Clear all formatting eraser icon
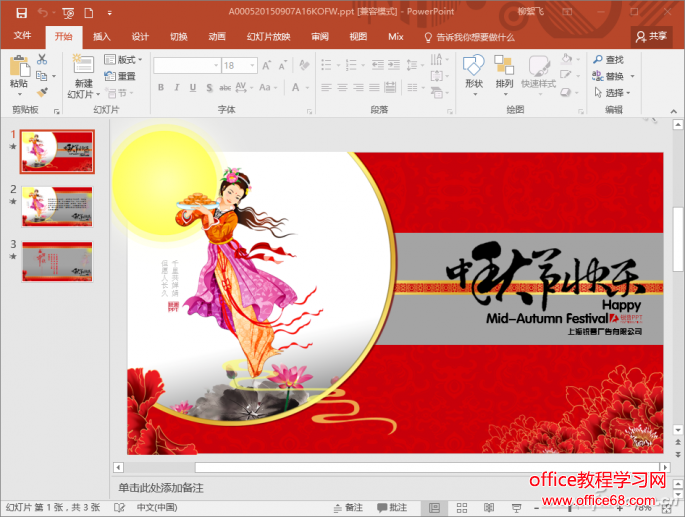Screen dimensions: 685x517 [x=304, y=65]
